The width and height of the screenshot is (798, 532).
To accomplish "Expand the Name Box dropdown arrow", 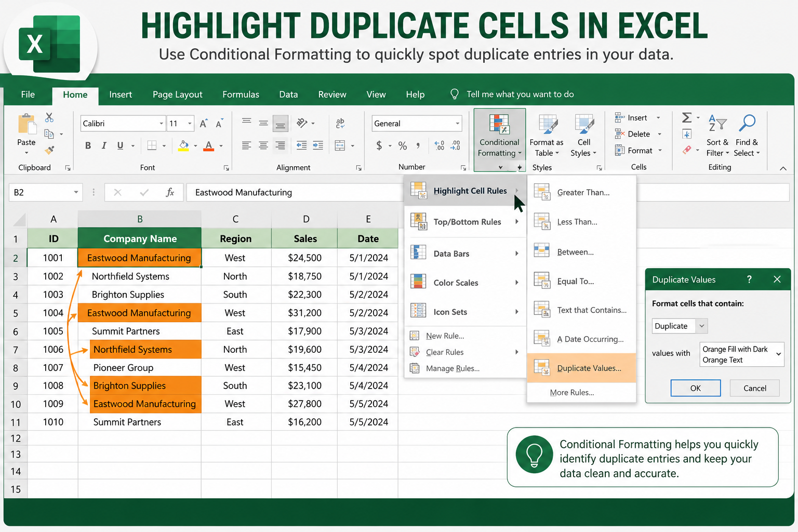I will point(76,192).
